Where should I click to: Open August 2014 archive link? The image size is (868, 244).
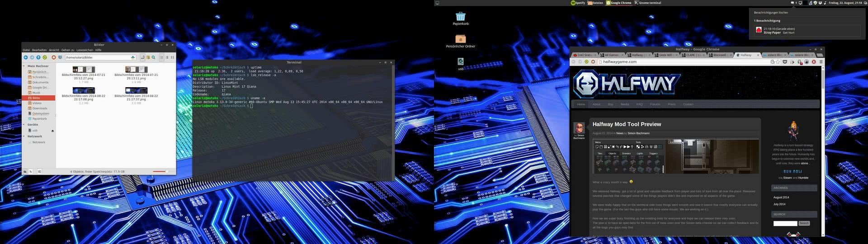coord(781,197)
